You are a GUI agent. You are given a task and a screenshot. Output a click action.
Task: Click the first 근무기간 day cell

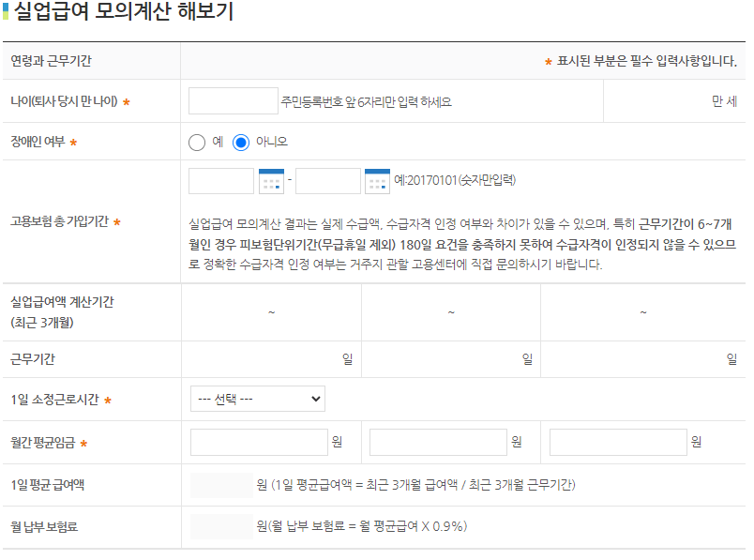(x=272, y=359)
